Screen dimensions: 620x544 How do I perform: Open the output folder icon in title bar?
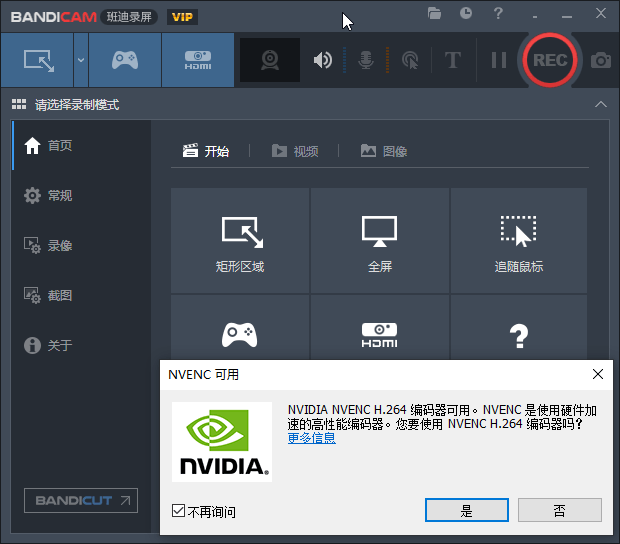[434, 13]
